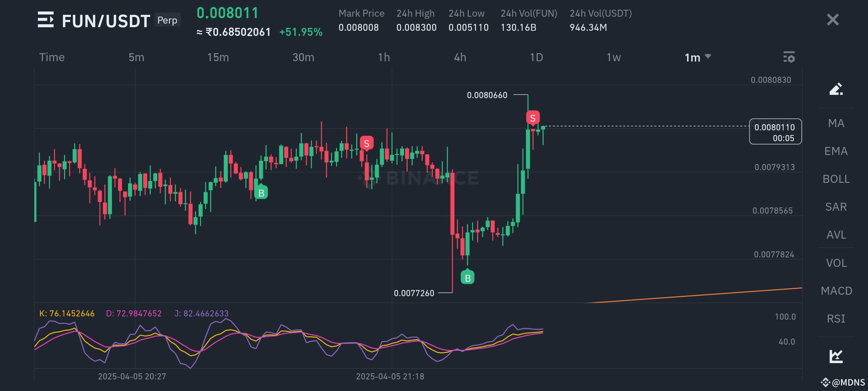The image size is (868, 391).
Task: Click the red S sell marker near watermark
Action: [366, 144]
